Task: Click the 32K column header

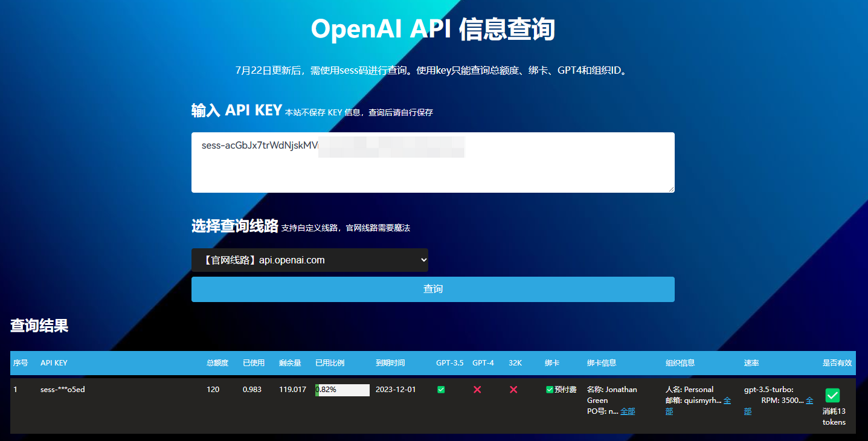Action: tap(515, 363)
